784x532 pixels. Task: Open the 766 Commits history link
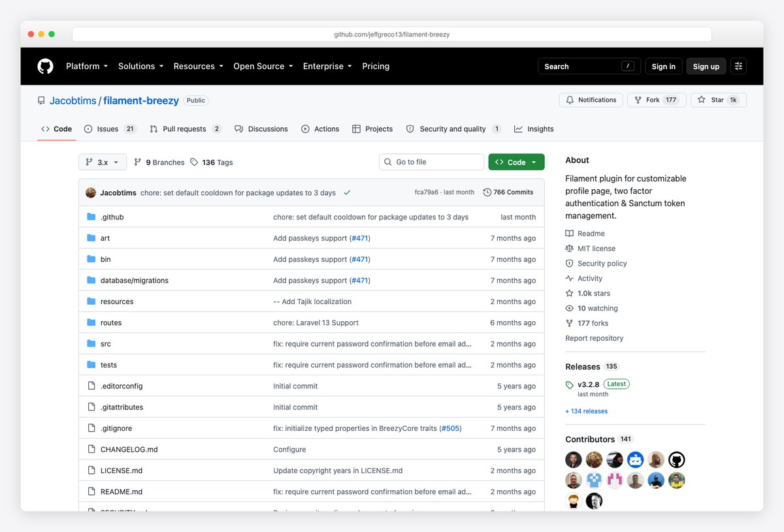(x=508, y=193)
